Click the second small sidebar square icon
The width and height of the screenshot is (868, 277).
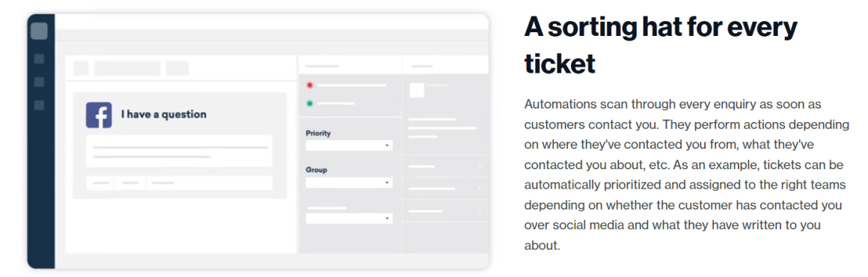39,58
